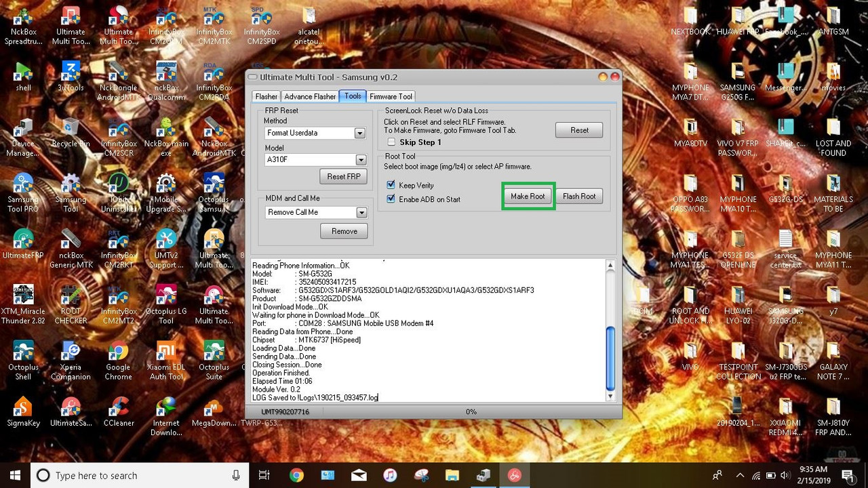Select the nckBox Qualcomm desktop icon
Screen dimensions: 868x488
166,81
